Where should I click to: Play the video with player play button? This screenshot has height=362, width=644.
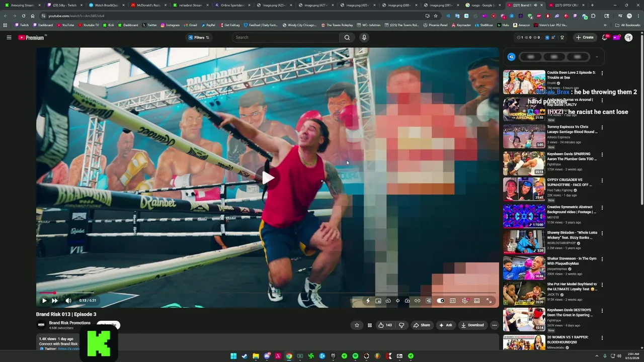pos(44,301)
